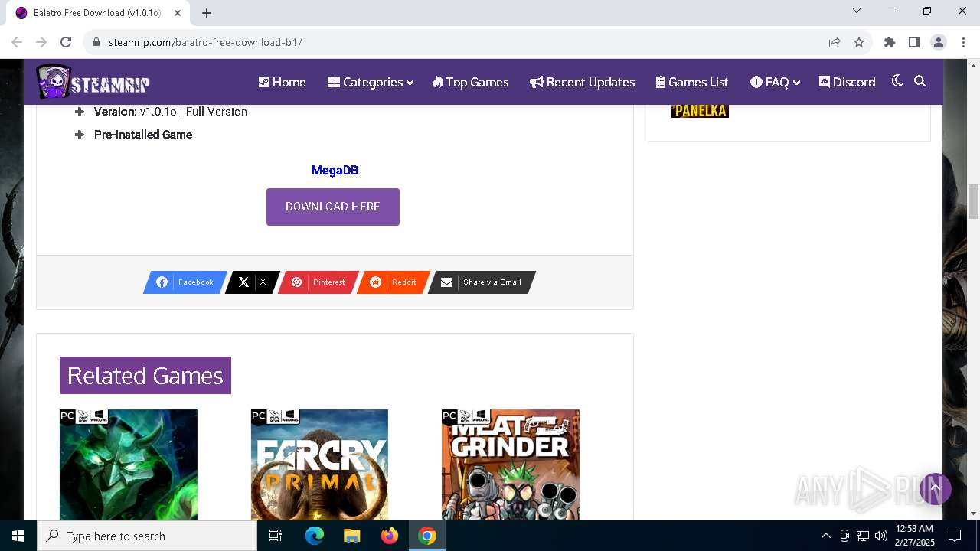This screenshot has width=980, height=551.
Task: Open the green masked game thumbnail
Action: (x=129, y=465)
